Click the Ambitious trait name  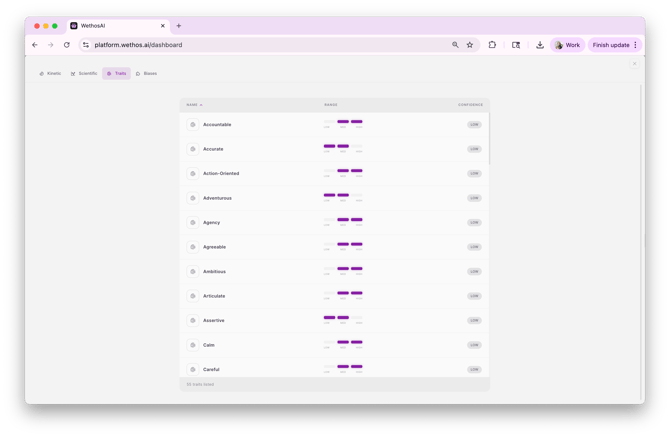tap(214, 272)
